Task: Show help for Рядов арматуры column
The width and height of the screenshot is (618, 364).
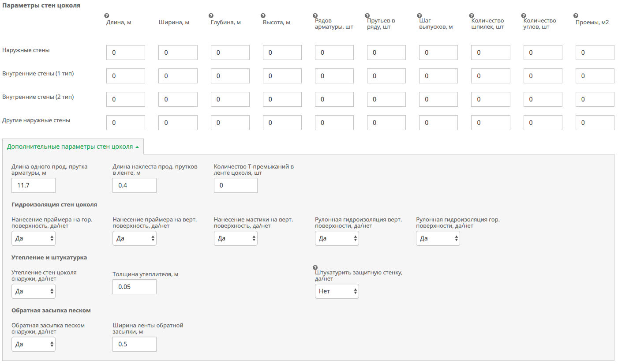Action: pos(315,16)
